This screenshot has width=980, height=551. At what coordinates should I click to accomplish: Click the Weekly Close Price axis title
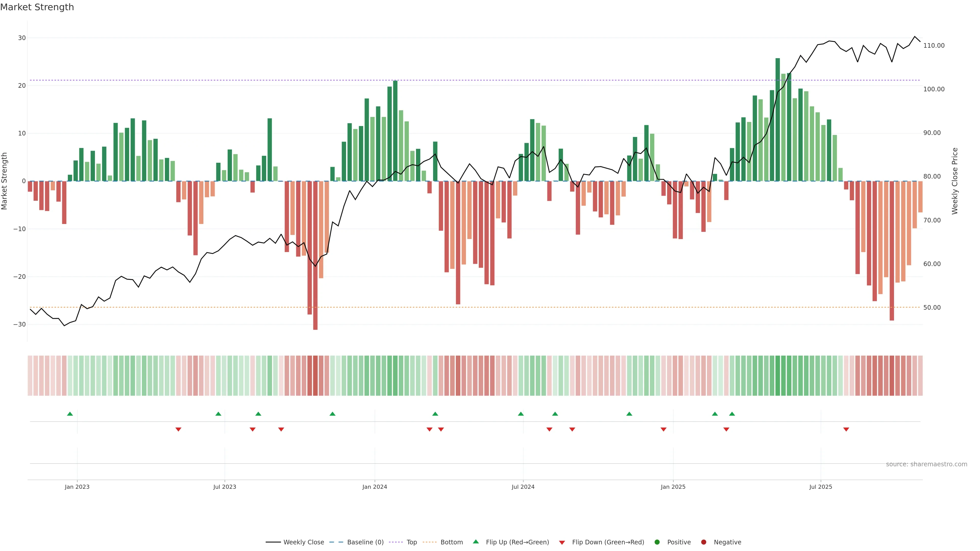[x=955, y=181]
